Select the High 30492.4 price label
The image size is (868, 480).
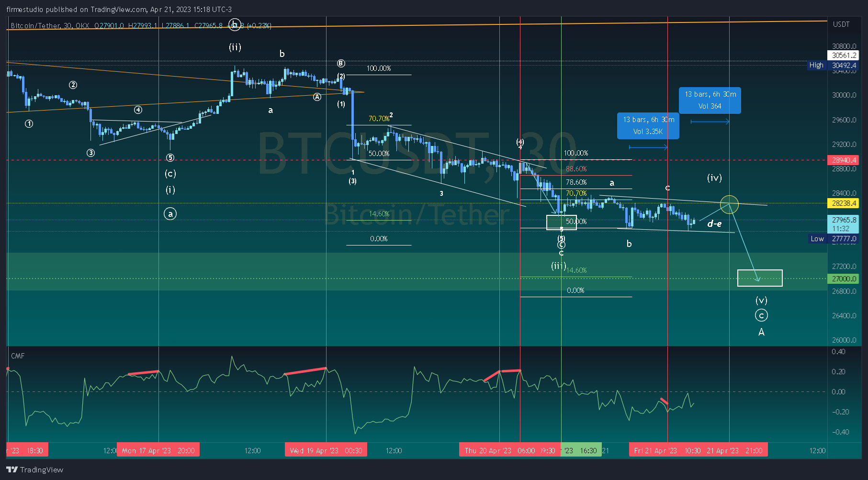coord(832,65)
